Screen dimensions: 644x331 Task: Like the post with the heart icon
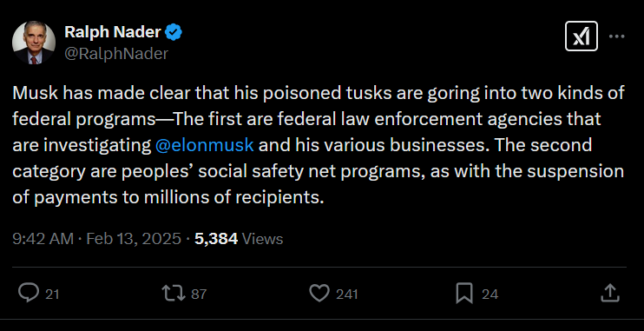pos(319,294)
